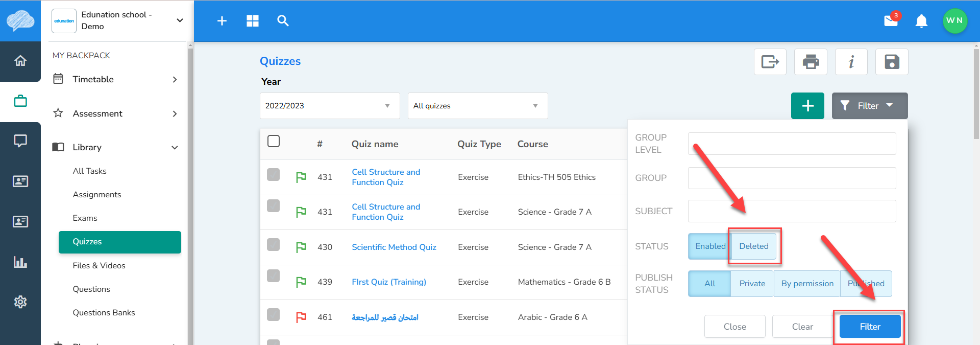Open the Scientific Method Quiz link
Image resolution: width=980 pixels, height=345 pixels.
(x=394, y=247)
